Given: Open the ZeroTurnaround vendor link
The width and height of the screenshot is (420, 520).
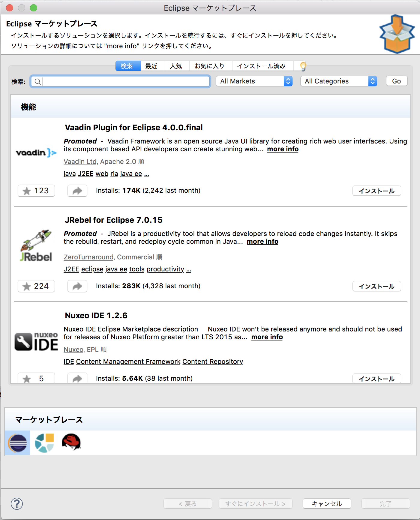Looking at the screenshot, I should (x=88, y=257).
